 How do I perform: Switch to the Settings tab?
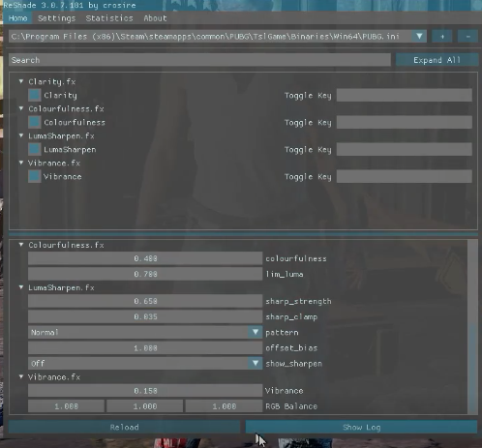(56, 18)
